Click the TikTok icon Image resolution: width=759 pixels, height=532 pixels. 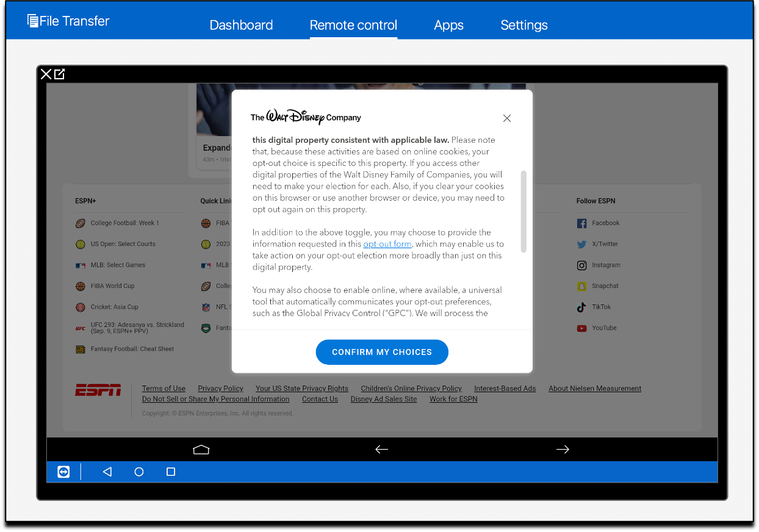coord(581,307)
